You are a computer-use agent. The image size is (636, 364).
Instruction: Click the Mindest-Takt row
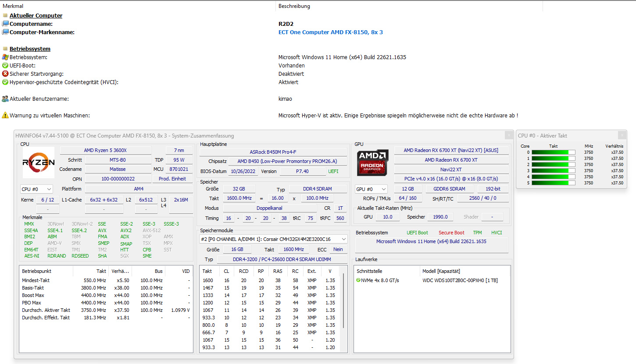coord(106,280)
